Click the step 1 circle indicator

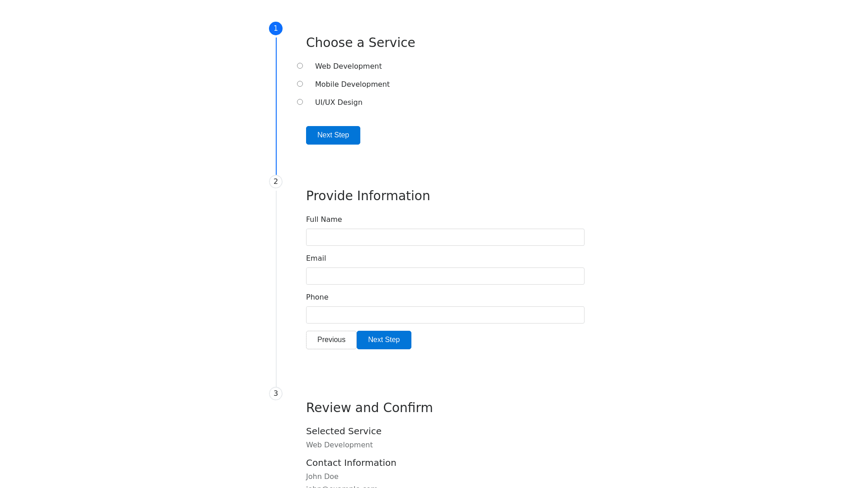click(276, 28)
